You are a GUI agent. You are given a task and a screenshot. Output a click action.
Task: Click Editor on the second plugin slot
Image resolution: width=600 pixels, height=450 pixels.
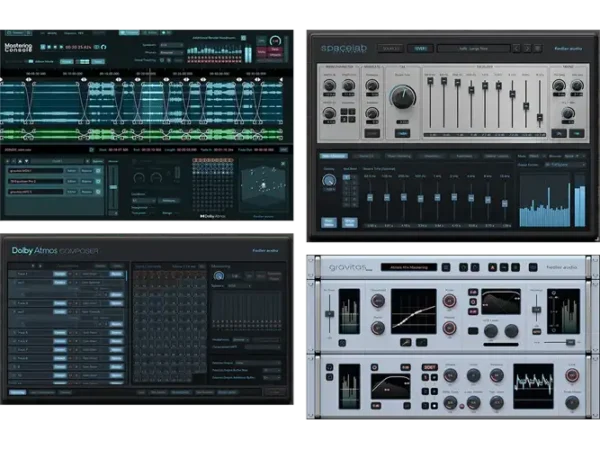72,181
